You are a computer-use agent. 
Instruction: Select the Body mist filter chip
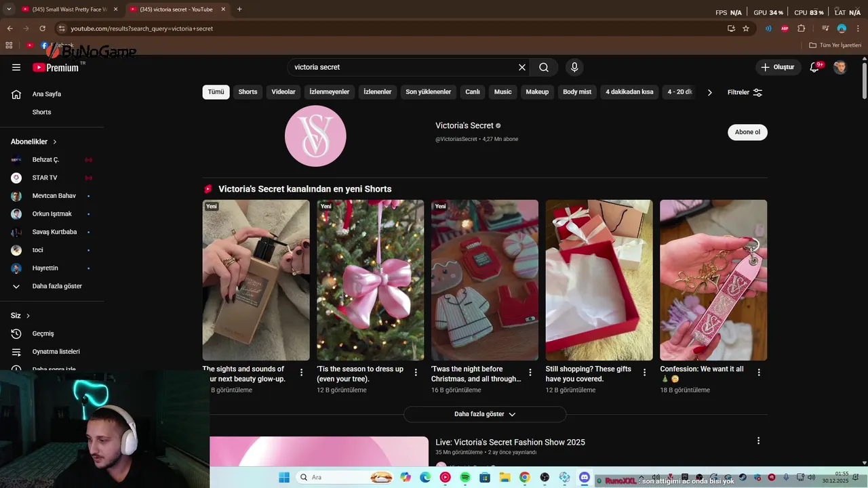pyautogui.click(x=577, y=92)
